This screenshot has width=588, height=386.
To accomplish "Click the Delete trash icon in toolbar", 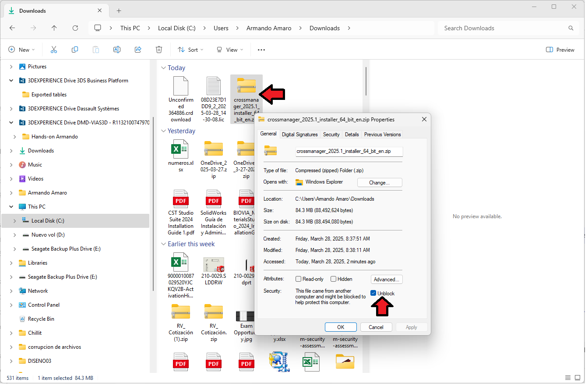I will 159,50.
